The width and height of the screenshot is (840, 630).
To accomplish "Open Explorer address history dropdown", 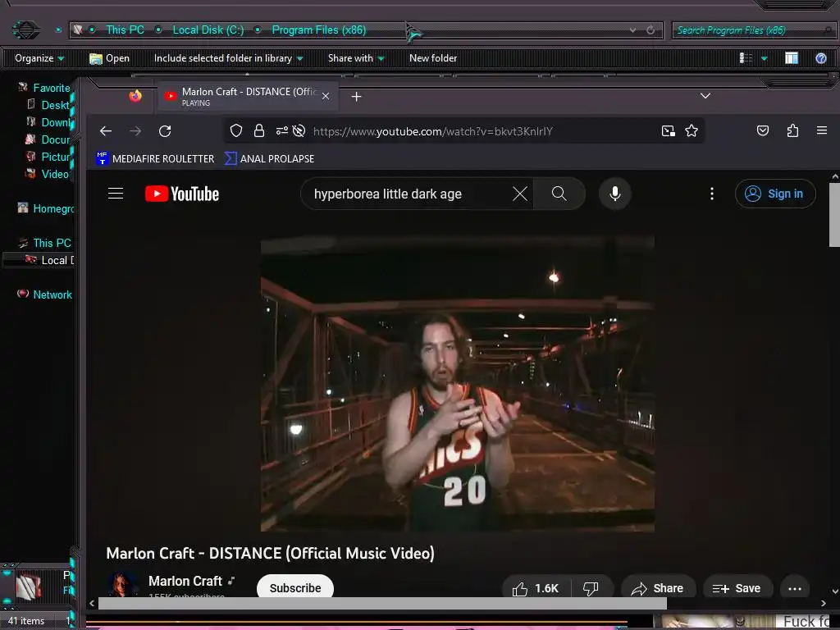I will [x=632, y=30].
